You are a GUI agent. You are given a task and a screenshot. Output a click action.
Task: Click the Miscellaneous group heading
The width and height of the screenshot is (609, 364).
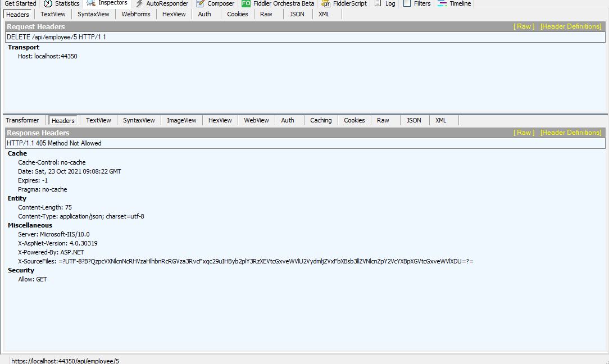coord(30,225)
